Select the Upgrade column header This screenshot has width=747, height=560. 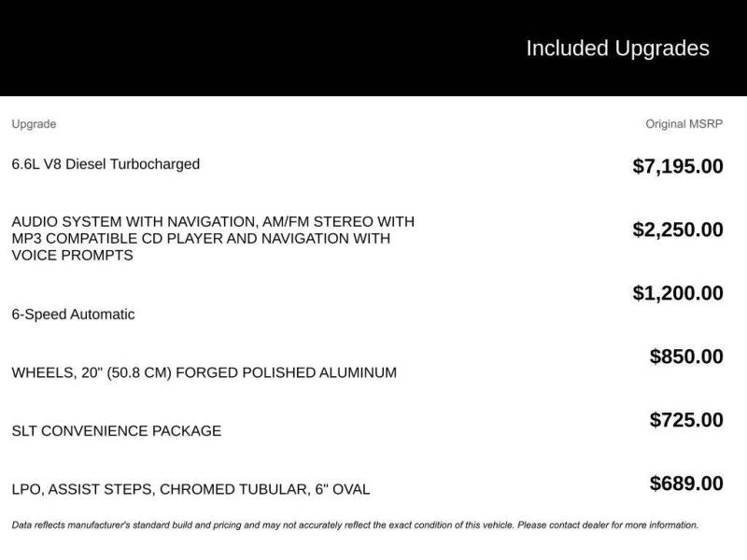pos(34,124)
